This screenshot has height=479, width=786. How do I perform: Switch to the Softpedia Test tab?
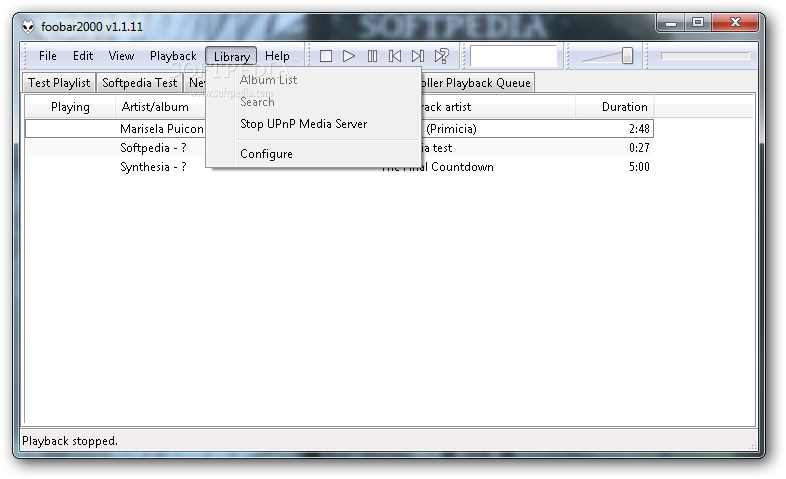click(139, 83)
